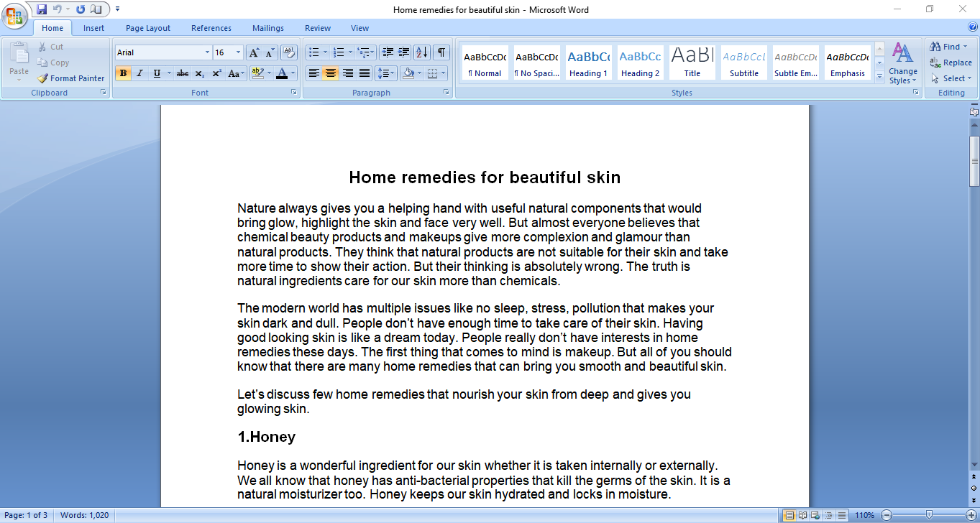The image size is (980, 523).
Task: Toggle Show/Hide paragraph marks
Action: (441, 52)
